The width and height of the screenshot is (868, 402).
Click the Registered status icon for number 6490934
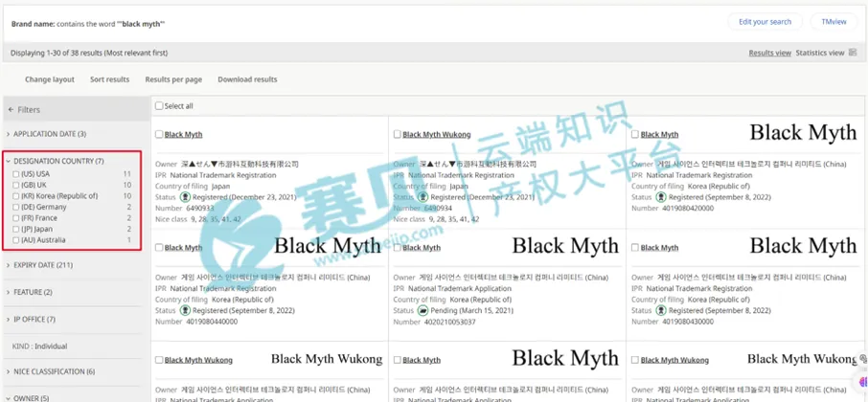pyautogui.click(x=423, y=197)
